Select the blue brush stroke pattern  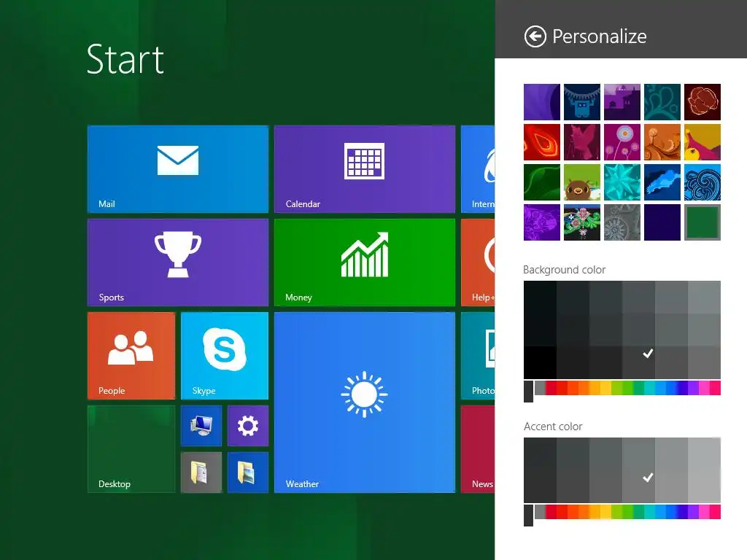coord(662,182)
